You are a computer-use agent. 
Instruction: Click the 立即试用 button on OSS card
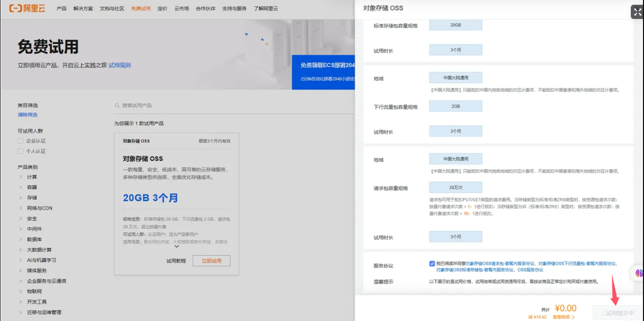pyautogui.click(x=212, y=261)
